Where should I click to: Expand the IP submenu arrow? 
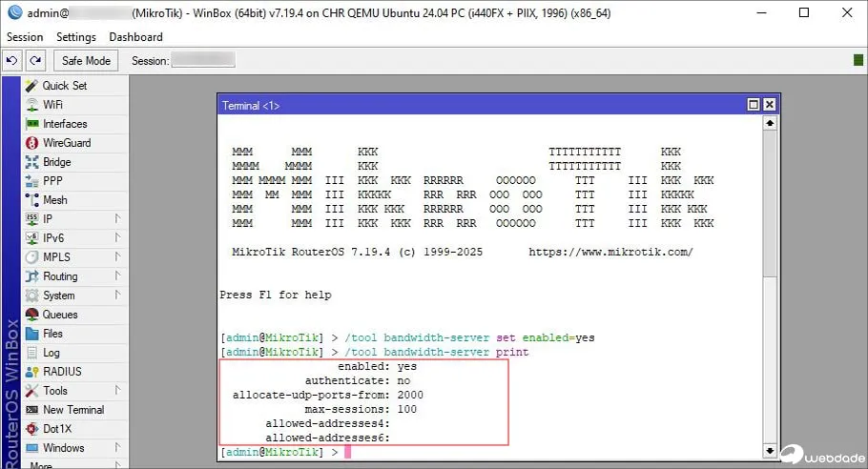point(117,219)
